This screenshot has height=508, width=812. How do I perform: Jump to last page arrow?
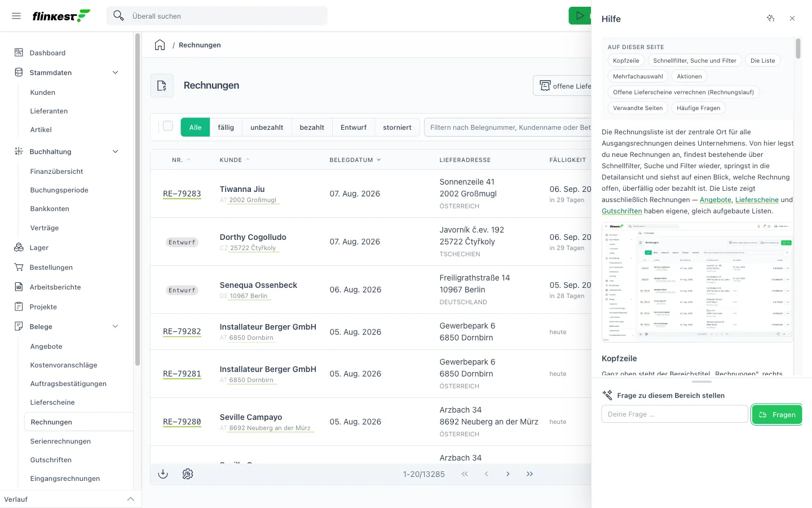point(529,474)
